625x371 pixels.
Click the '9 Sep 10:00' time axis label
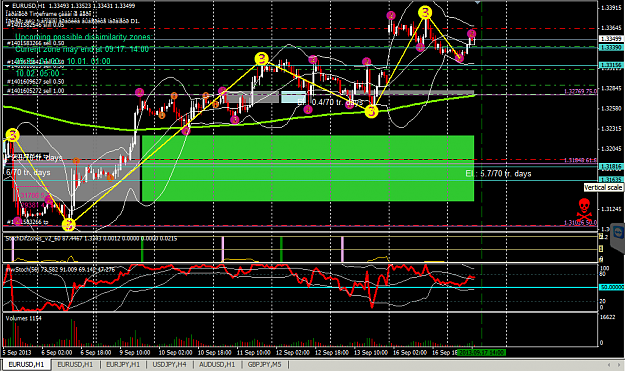135,353
